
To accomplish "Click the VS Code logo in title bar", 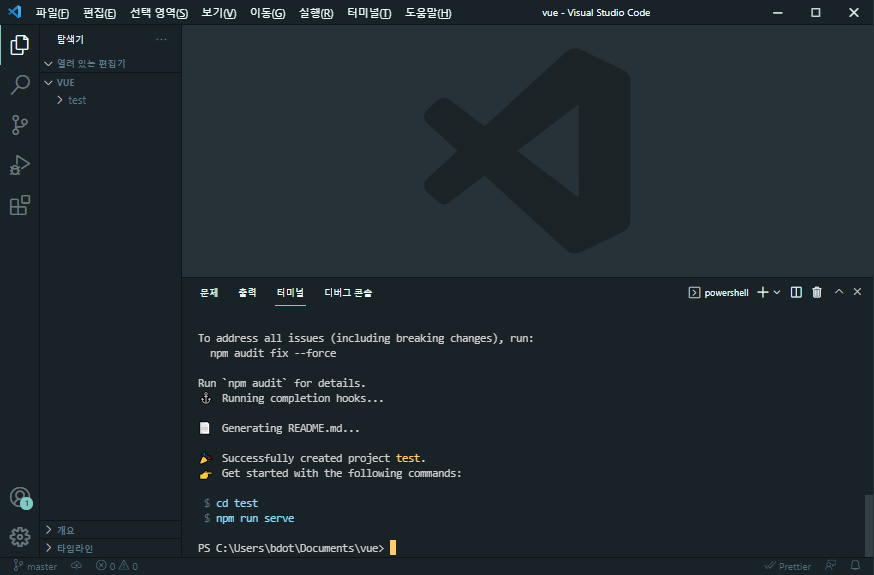I will pos(14,12).
